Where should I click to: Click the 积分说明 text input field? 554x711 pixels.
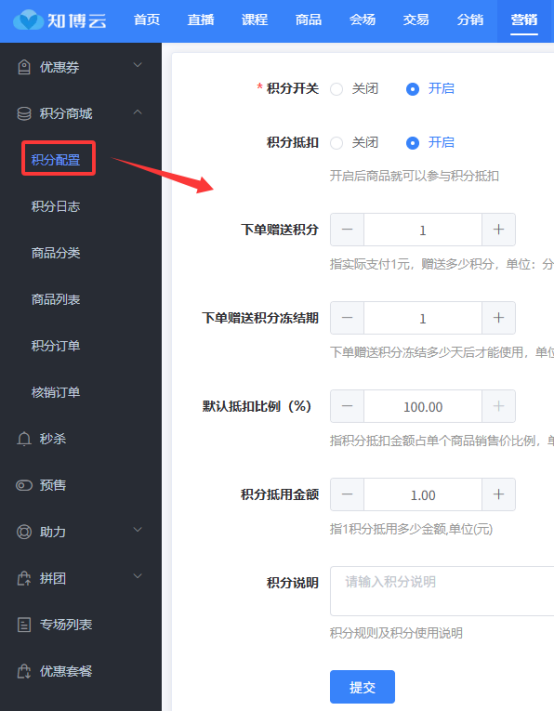(x=442, y=590)
